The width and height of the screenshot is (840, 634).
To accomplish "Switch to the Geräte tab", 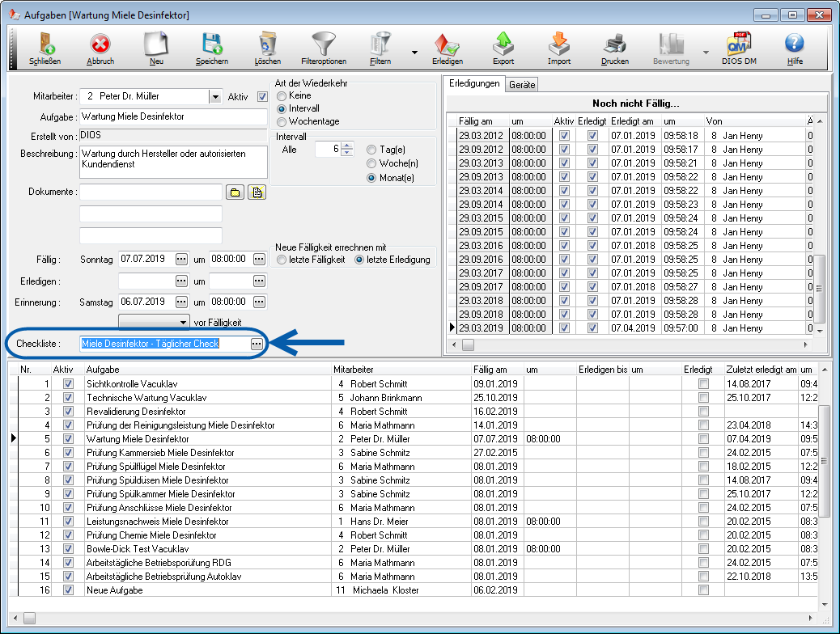I will (x=522, y=85).
